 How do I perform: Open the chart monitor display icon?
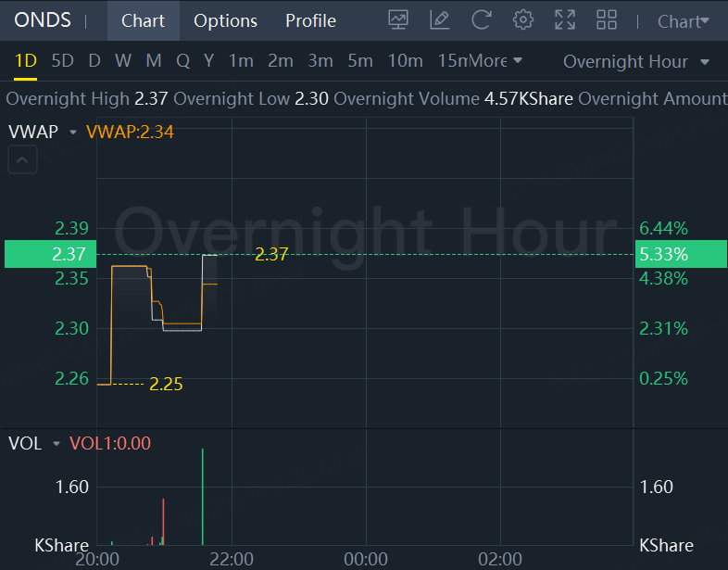tap(398, 20)
